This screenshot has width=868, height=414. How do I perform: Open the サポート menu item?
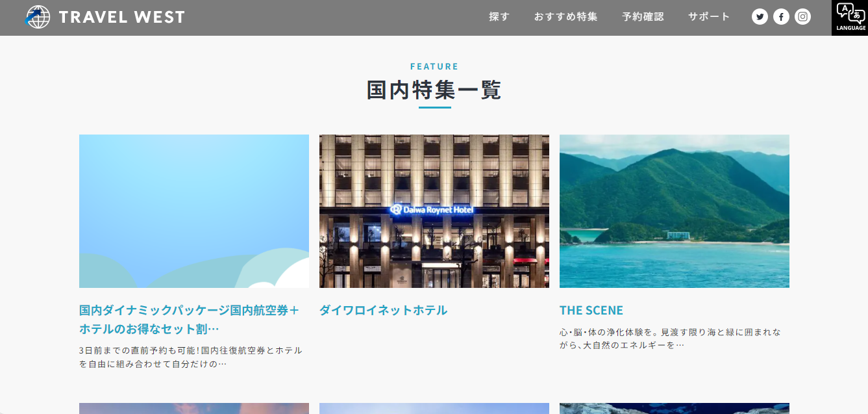click(709, 17)
